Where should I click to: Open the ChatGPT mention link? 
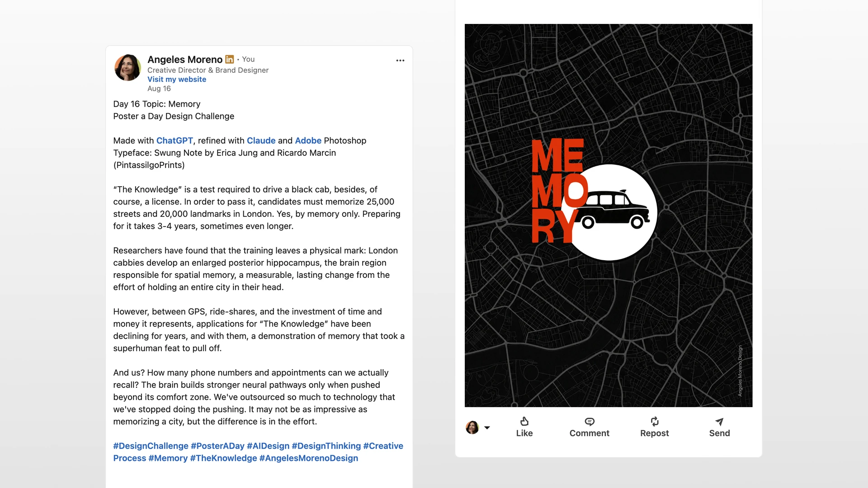175,141
